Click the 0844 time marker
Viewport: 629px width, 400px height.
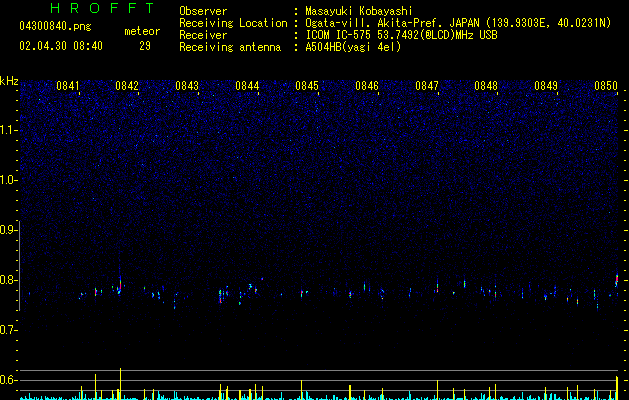(x=247, y=86)
